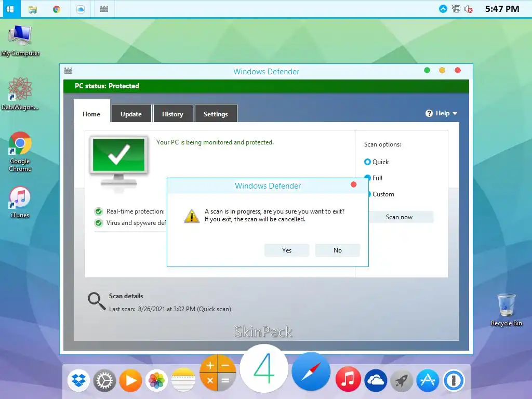Click the Defender title bar castle icon

point(68,71)
